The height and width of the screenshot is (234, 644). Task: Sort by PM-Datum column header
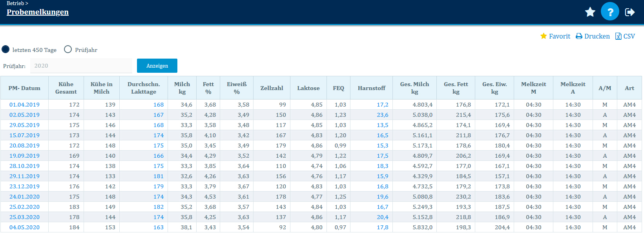tap(24, 88)
